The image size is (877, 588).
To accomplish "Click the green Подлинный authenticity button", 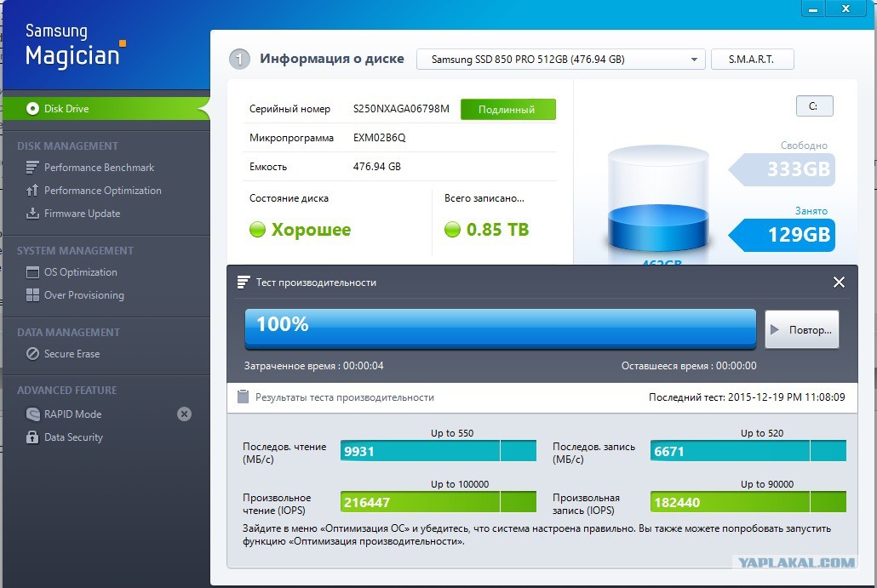I will tap(507, 110).
